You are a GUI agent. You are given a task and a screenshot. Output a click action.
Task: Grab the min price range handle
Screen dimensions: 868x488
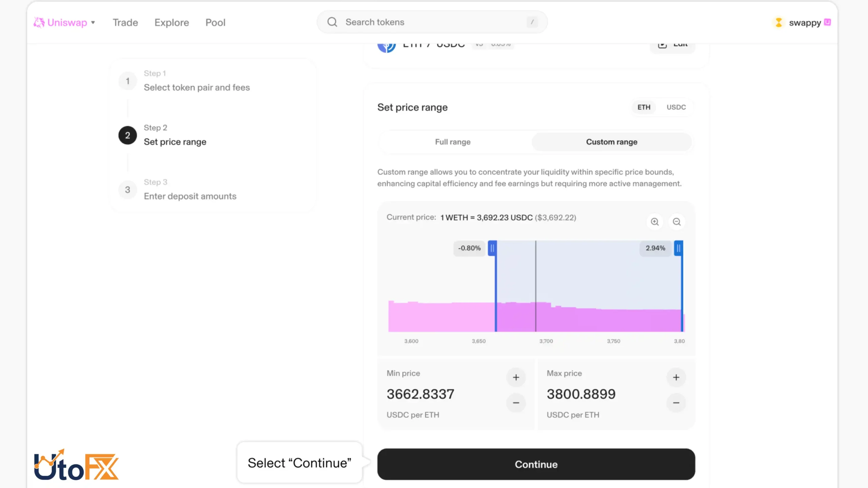(x=492, y=248)
